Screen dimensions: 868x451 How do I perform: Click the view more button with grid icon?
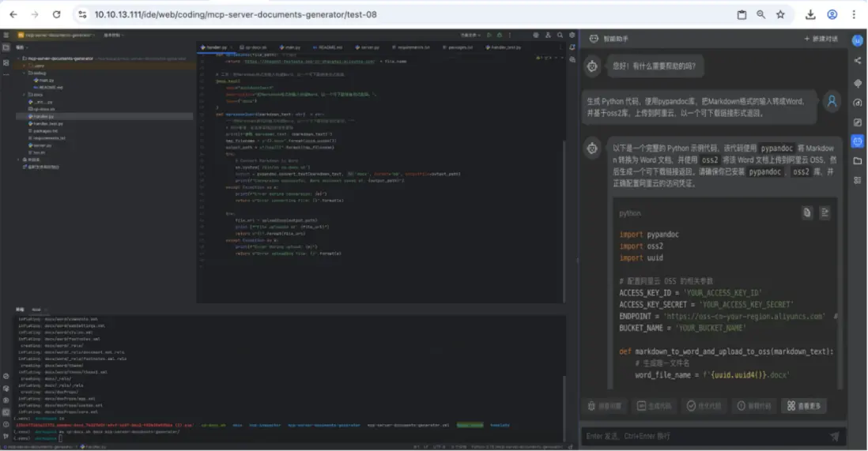804,406
